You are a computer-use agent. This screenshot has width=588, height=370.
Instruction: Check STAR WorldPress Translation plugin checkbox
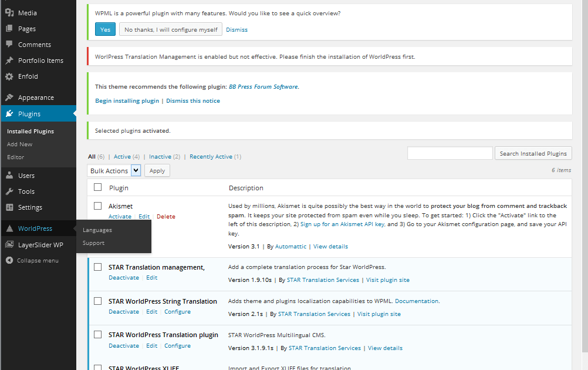click(x=97, y=334)
